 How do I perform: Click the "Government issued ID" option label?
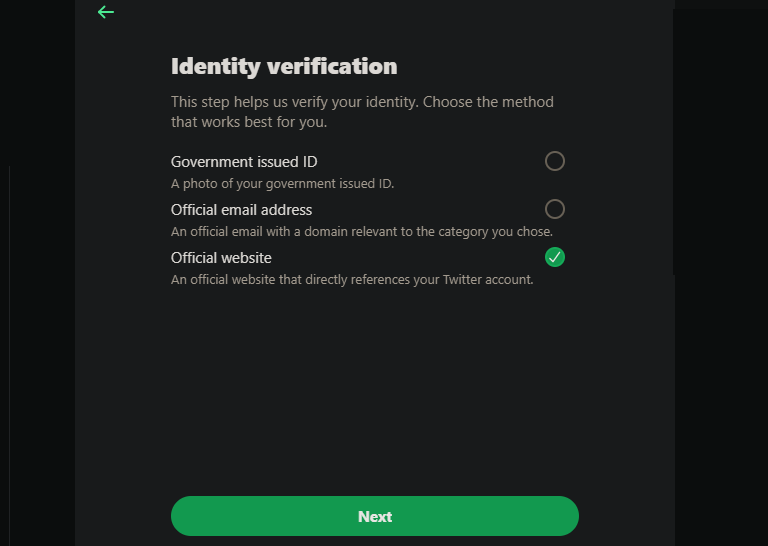[x=244, y=162]
